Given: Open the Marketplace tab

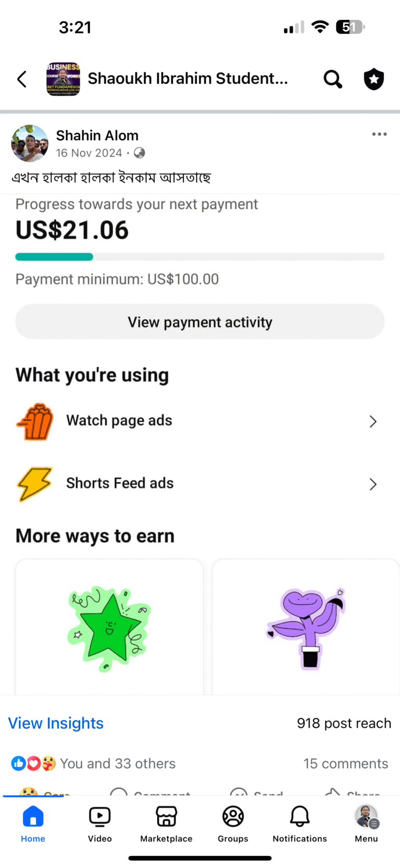Looking at the screenshot, I should click(166, 824).
